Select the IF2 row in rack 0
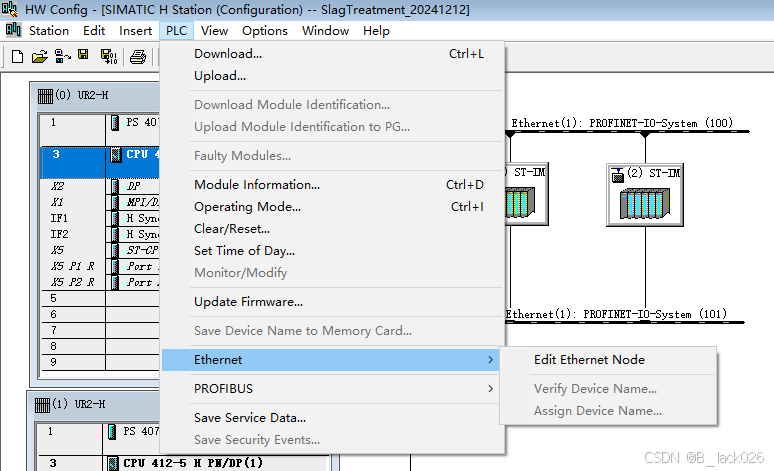The image size is (774, 471). click(100, 235)
